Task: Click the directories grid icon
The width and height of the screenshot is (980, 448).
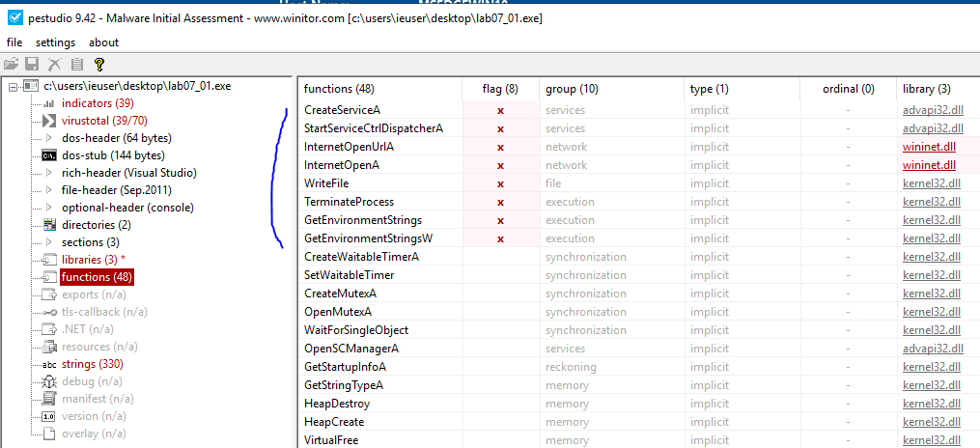Action: pyautogui.click(x=48, y=225)
